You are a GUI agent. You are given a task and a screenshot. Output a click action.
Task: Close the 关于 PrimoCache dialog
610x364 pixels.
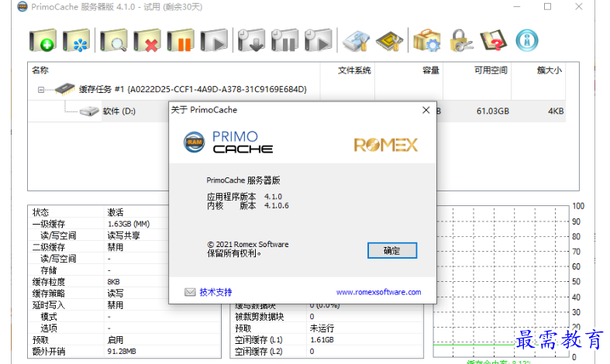pos(426,110)
